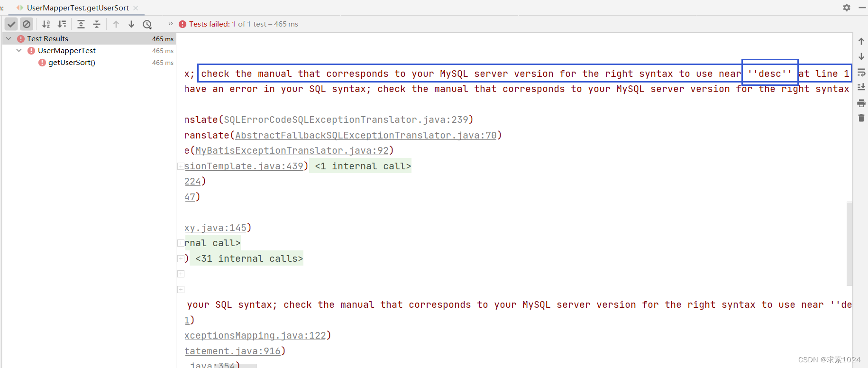The image size is (868, 368).
Task: Click the 465 ms duration of Test Results
Action: point(163,39)
